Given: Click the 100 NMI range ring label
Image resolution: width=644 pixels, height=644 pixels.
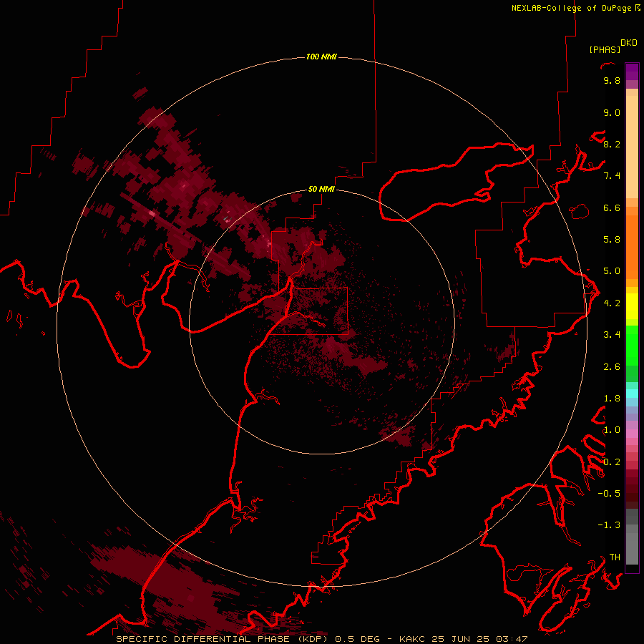Looking at the screenshot, I should click(x=321, y=57).
